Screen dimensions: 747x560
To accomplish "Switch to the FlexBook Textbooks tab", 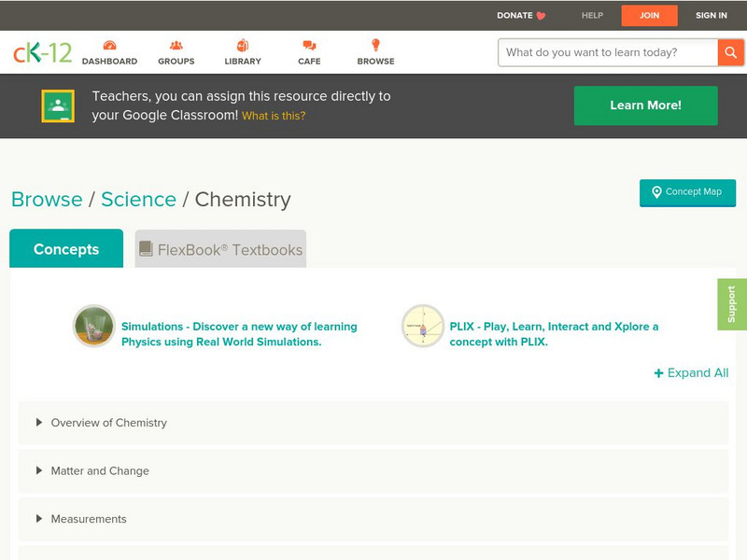I will point(220,249).
